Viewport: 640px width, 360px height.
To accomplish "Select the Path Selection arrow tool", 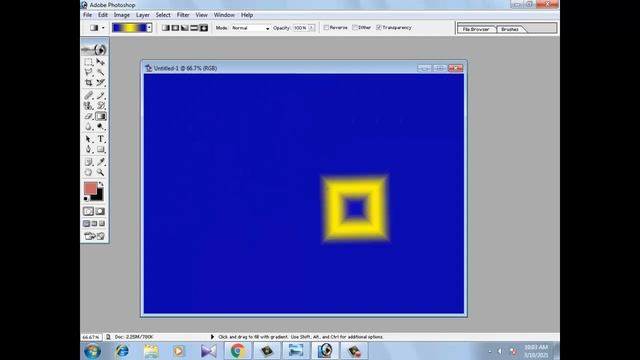I will 89,139.
